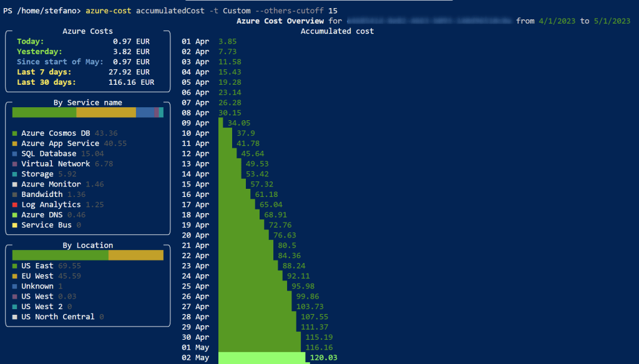Click the Yesterday cost label

tap(39, 52)
